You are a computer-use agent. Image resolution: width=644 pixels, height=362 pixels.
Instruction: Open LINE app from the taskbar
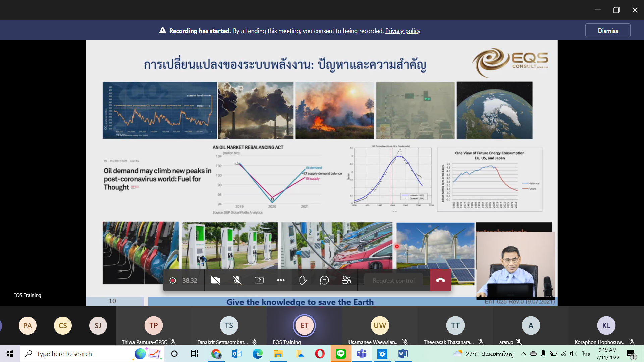tap(341, 354)
